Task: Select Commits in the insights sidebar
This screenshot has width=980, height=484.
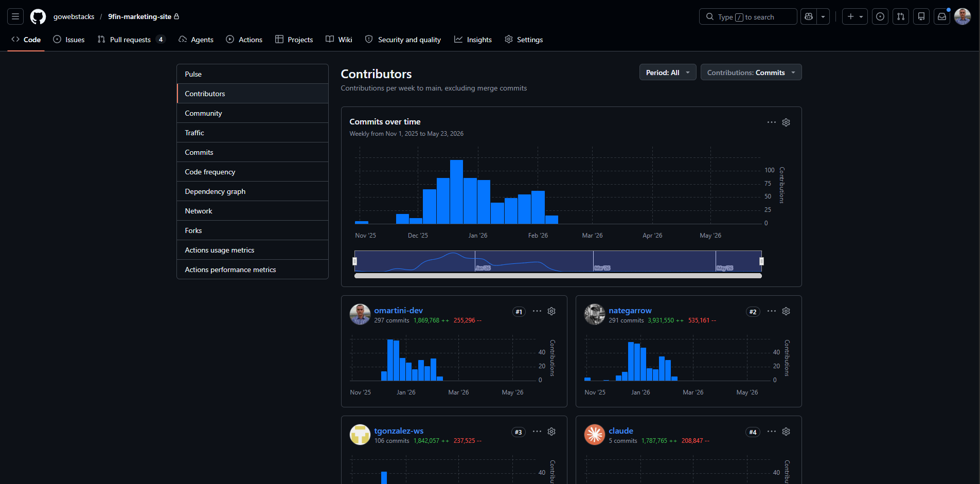Action: [253, 152]
